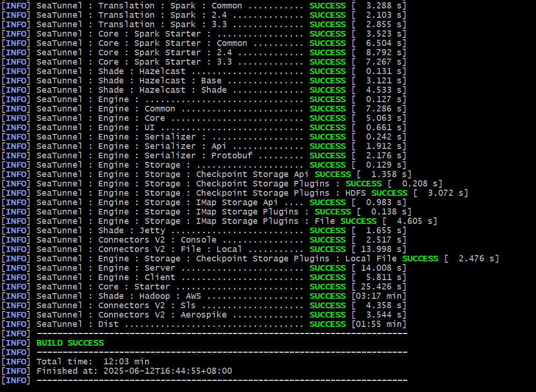Viewport: 536px width, 392px height.
Task: Select 'Translation : Spark : 2.4' line
Action: click(204, 15)
